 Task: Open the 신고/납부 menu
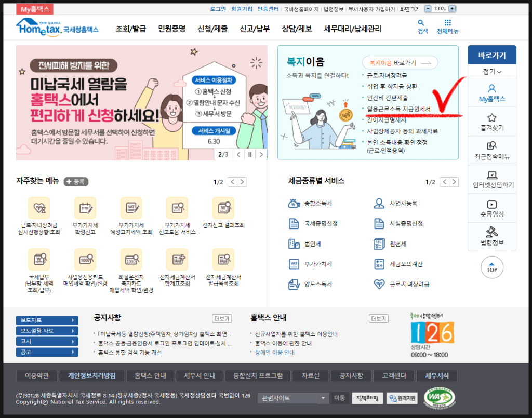click(x=255, y=29)
